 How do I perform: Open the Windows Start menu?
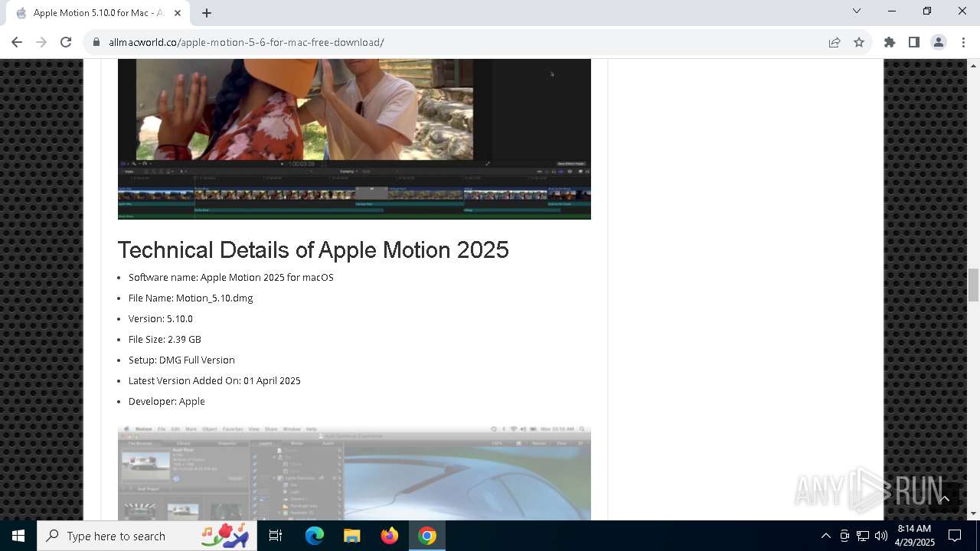tap(18, 536)
